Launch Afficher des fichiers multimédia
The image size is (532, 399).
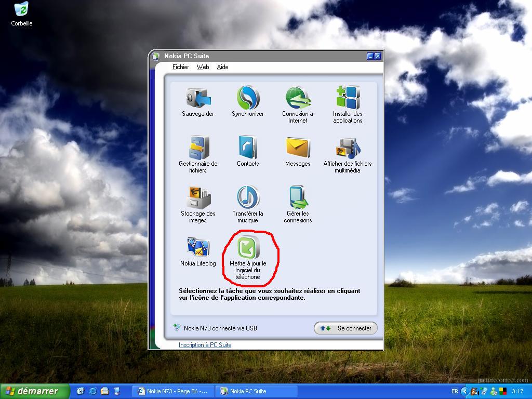[x=348, y=148]
